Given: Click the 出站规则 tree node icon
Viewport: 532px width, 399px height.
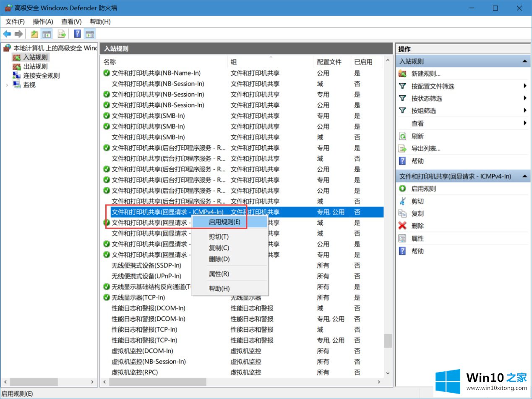Looking at the screenshot, I should coord(17,66).
